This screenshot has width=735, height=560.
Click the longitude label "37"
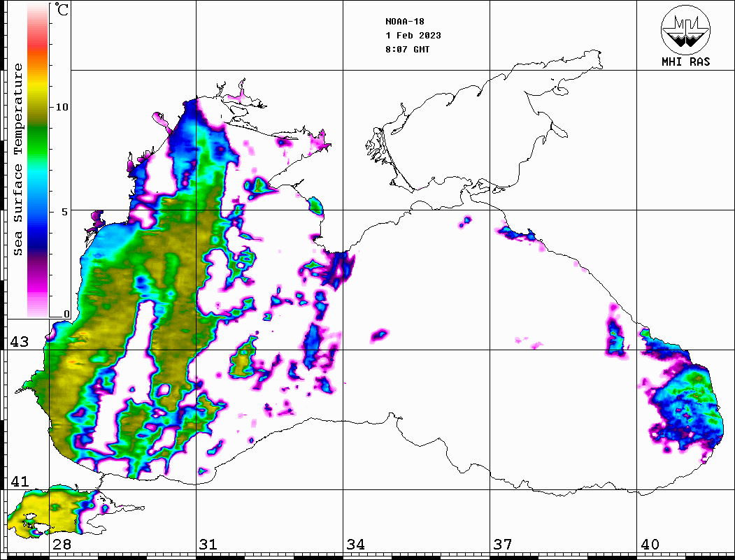click(503, 544)
